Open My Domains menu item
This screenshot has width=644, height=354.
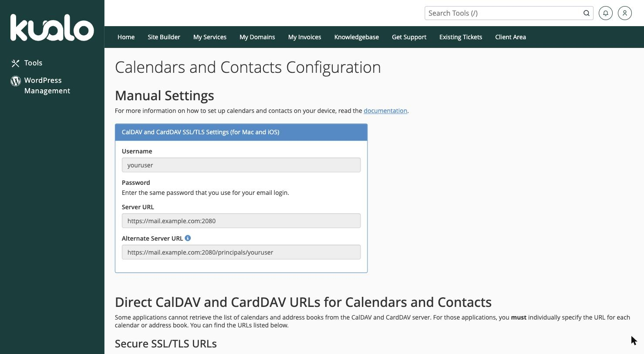pyautogui.click(x=257, y=37)
